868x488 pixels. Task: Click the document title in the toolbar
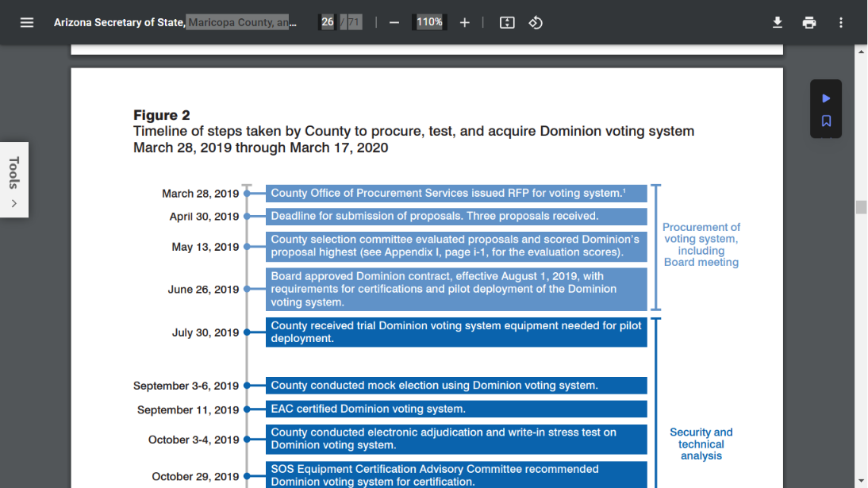click(175, 23)
